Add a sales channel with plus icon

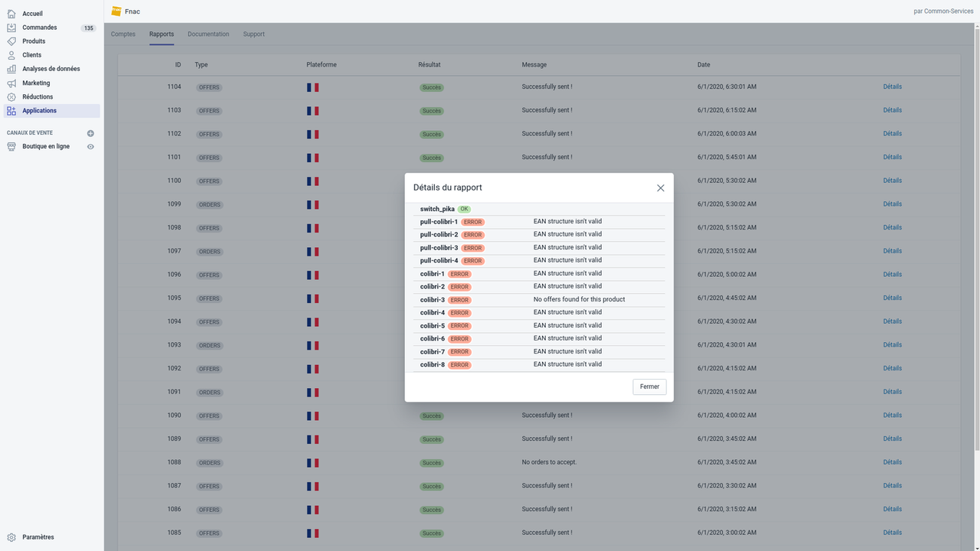(90, 133)
